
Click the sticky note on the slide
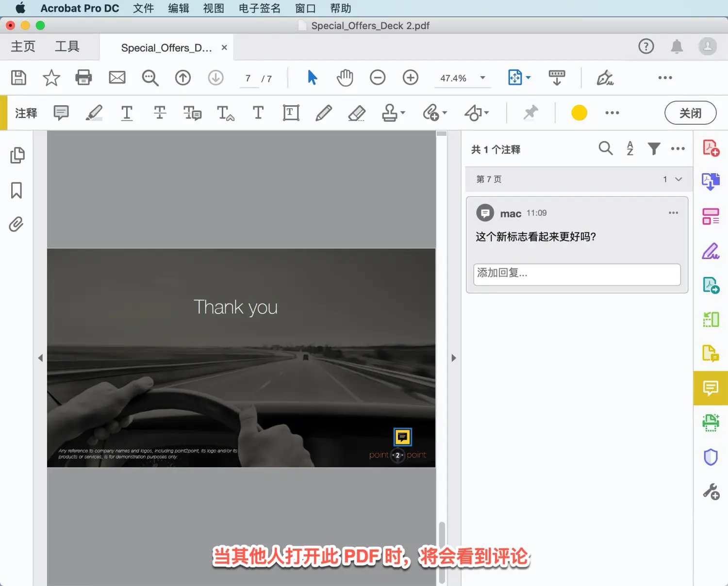coord(402,437)
